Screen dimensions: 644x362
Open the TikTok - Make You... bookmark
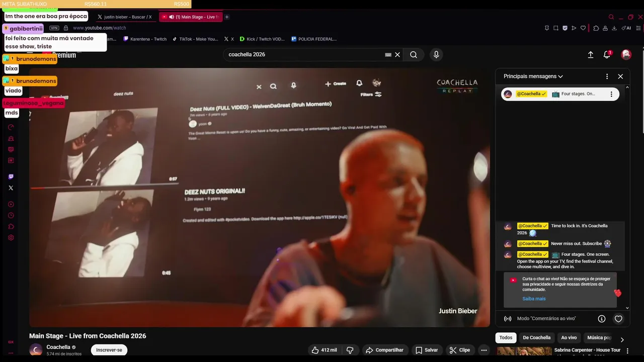click(195, 39)
